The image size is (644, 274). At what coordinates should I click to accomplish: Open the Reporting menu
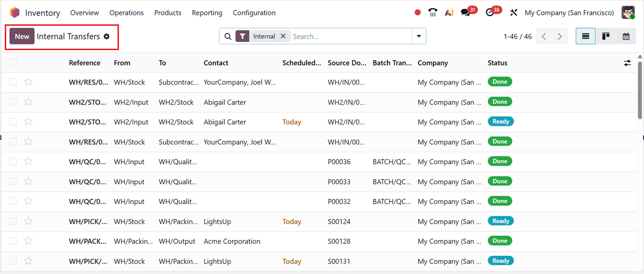click(207, 13)
